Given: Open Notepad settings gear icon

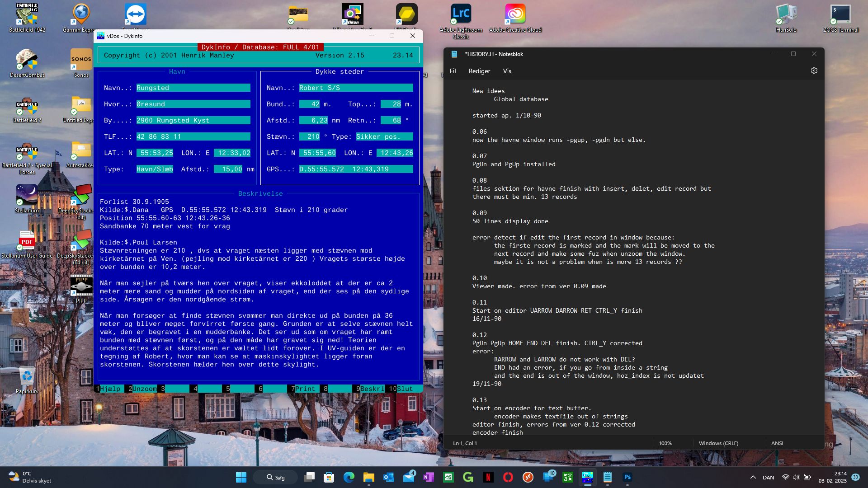Looking at the screenshot, I should tap(814, 71).
